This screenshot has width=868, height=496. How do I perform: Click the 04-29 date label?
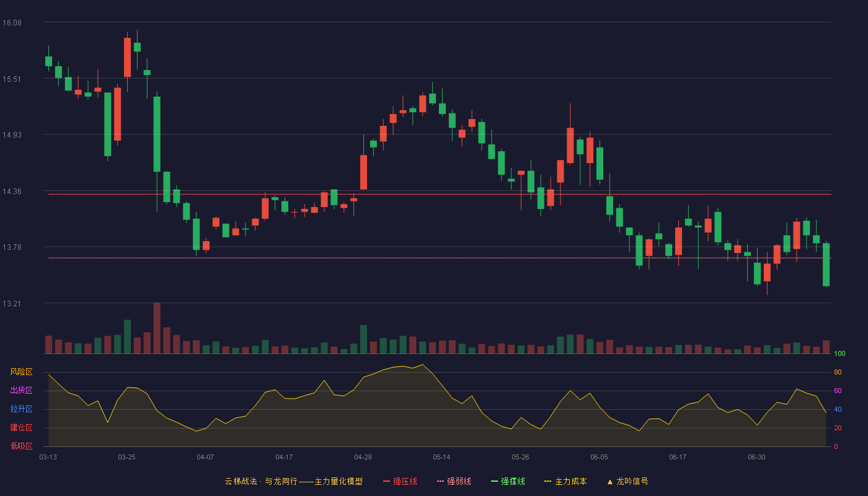pyautogui.click(x=363, y=457)
